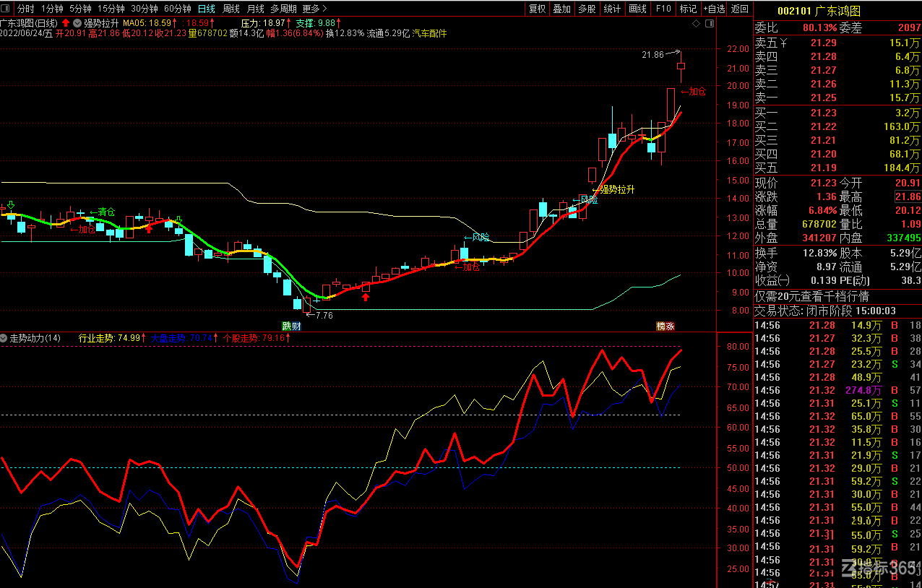Image resolution: width=922 pixels, height=588 pixels.
Task: Open the 多股 multi-stock view
Action: [587, 9]
